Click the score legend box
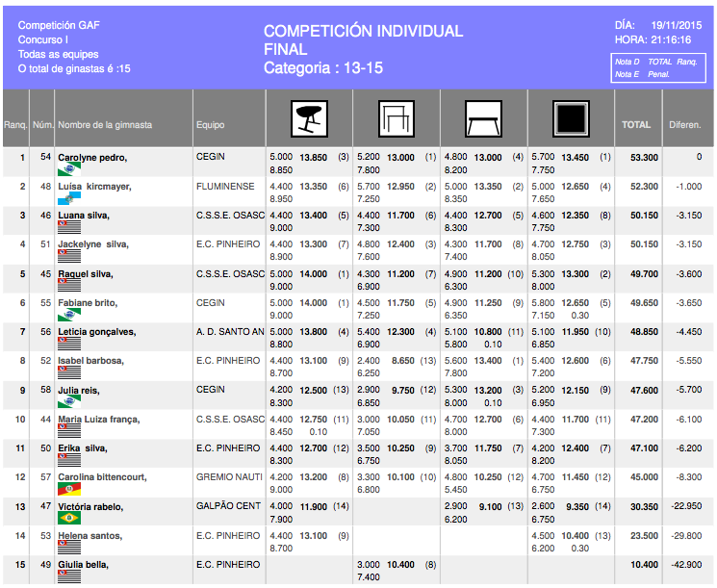This screenshot has height=588, width=717. pyautogui.click(x=658, y=68)
